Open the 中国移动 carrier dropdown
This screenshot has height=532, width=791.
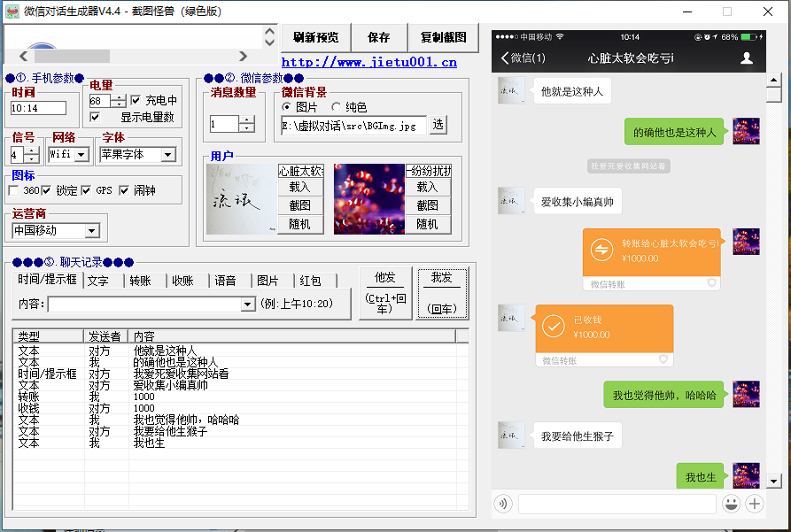tap(91, 231)
